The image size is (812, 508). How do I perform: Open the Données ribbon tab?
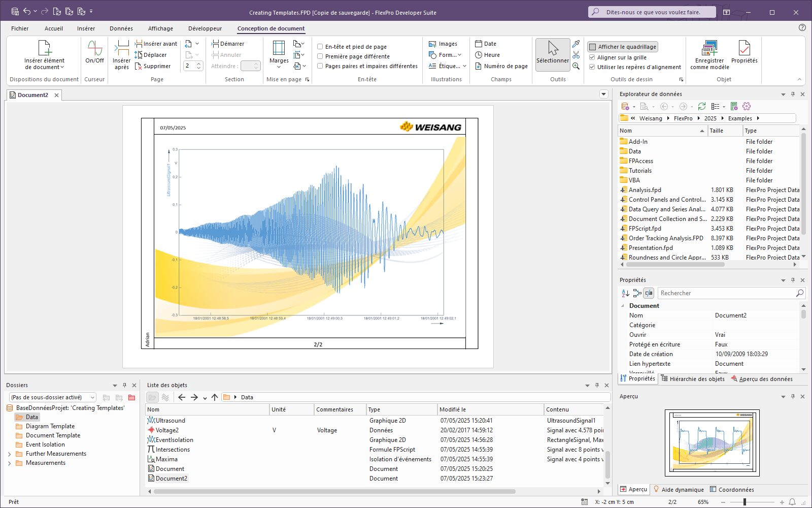point(121,28)
